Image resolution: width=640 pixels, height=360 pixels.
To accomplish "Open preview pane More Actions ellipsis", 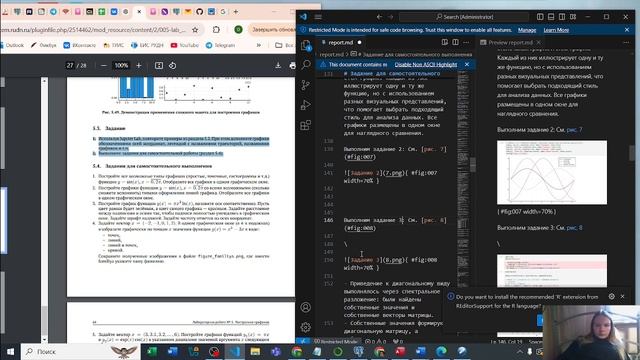I will pyautogui.click(x=627, y=42).
